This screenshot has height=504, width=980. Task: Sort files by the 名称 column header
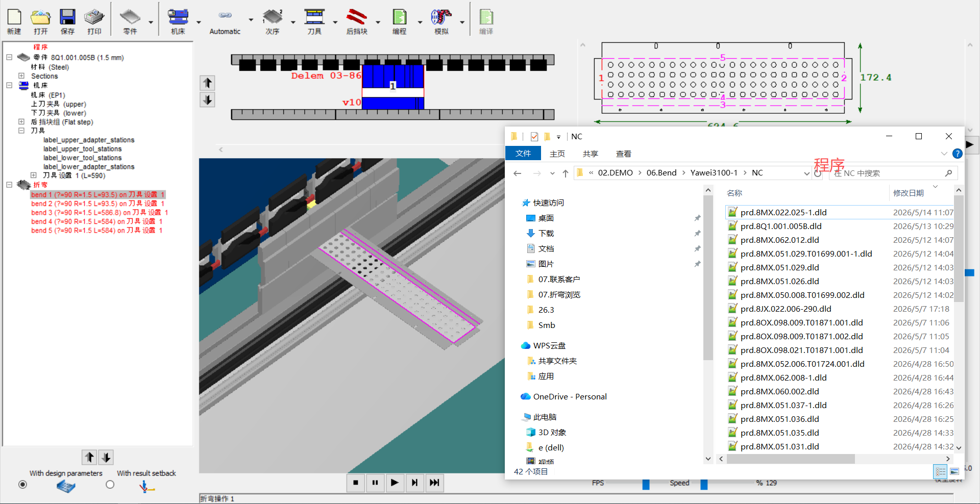pos(734,193)
